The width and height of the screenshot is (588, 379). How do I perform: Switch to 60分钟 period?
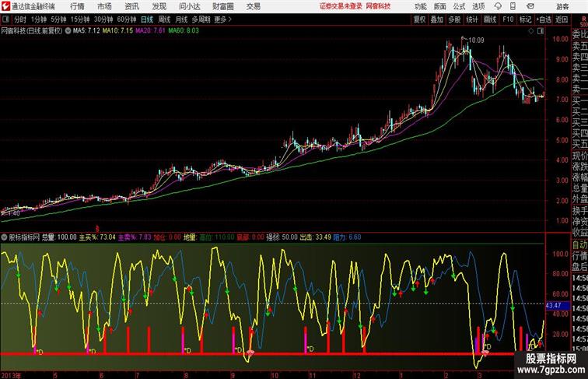coord(127,19)
